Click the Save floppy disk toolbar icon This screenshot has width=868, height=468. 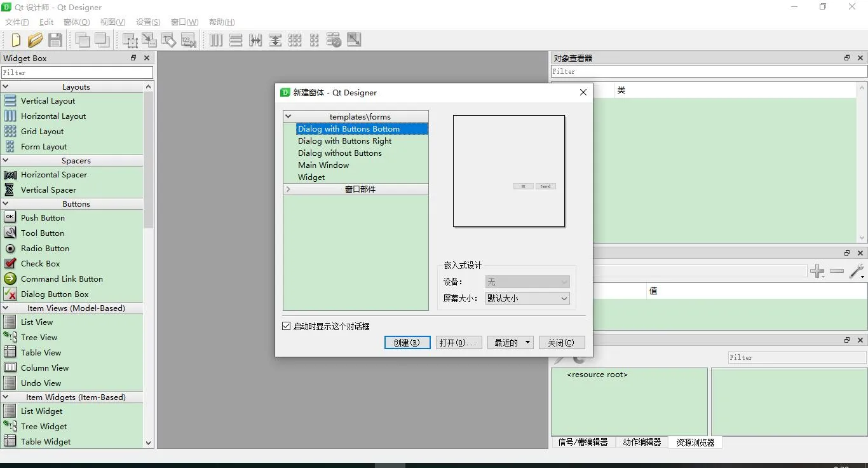55,40
